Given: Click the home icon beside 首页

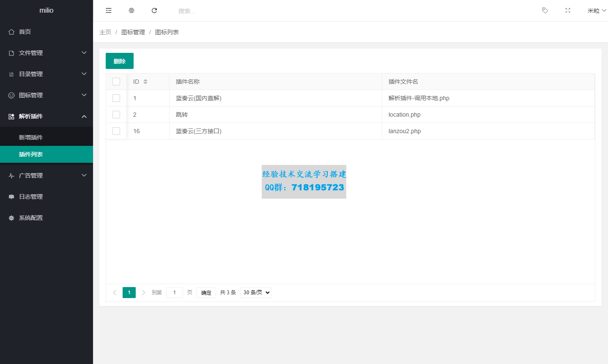Looking at the screenshot, I should coord(11,32).
